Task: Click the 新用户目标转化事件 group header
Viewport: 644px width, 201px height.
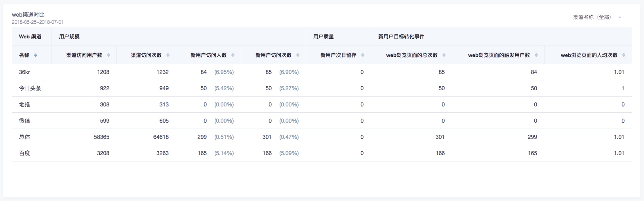Action: pos(401,36)
